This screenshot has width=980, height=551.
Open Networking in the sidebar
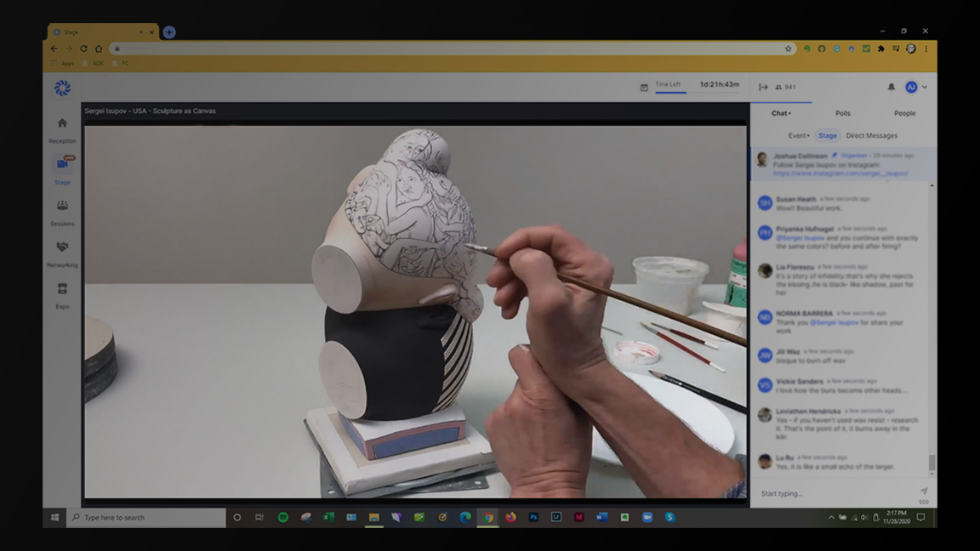[x=62, y=254]
